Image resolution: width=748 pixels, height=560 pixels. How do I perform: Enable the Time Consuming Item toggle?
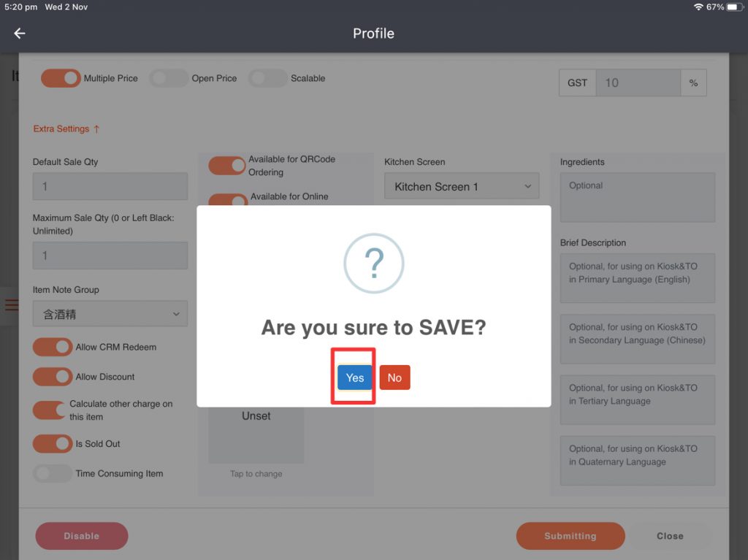pyautogui.click(x=53, y=474)
